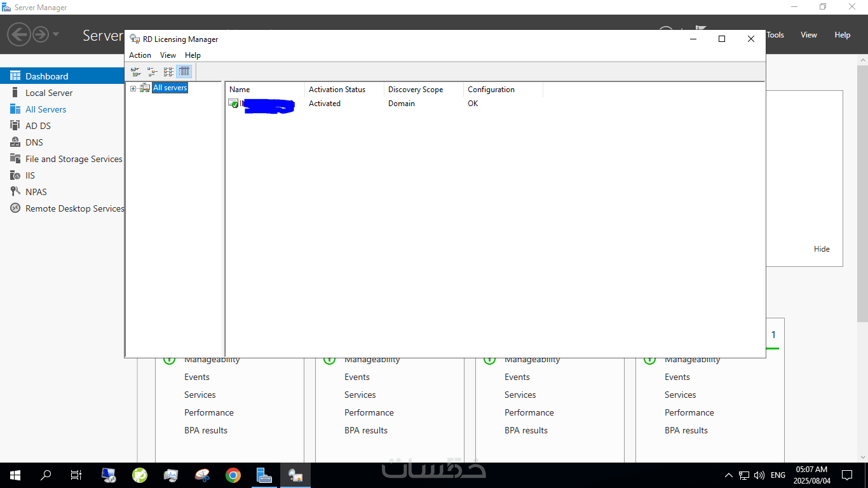Switch RD Licensing Manager to Large Icons view

(x=135, y=72)
